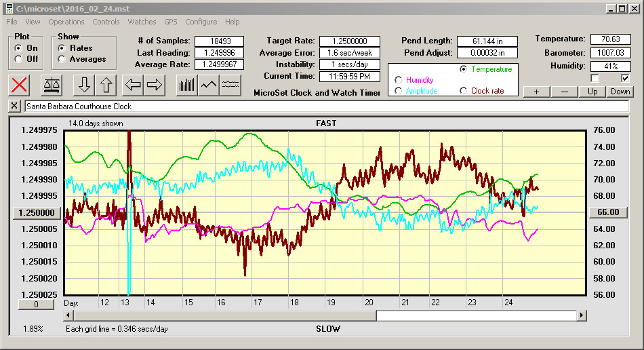Open the Operations menu
This screenshot has height=350, width=644.
point(66,22)
